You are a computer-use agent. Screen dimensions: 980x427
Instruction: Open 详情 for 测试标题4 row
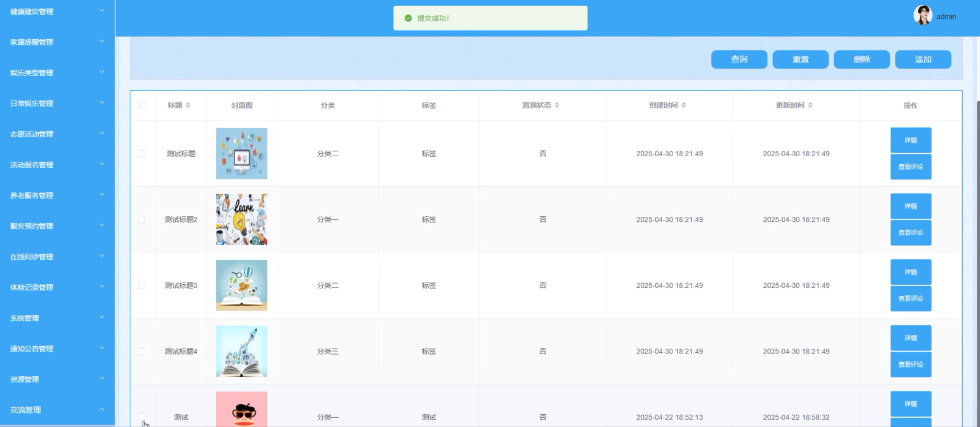[x=911, y=338]
